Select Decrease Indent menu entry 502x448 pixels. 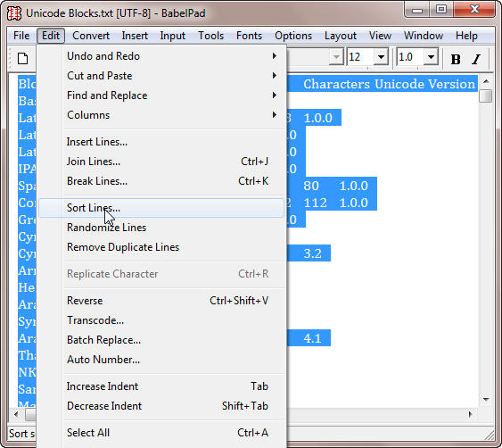[161, 406]
